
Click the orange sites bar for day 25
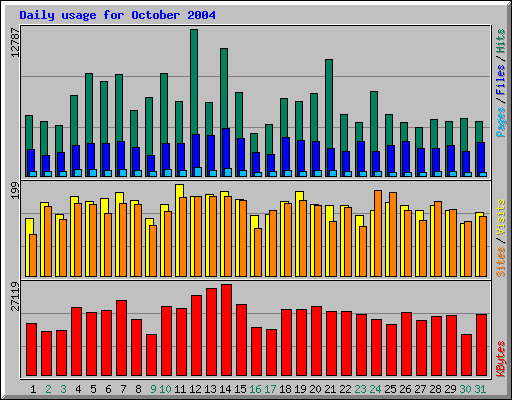point(393,234)
